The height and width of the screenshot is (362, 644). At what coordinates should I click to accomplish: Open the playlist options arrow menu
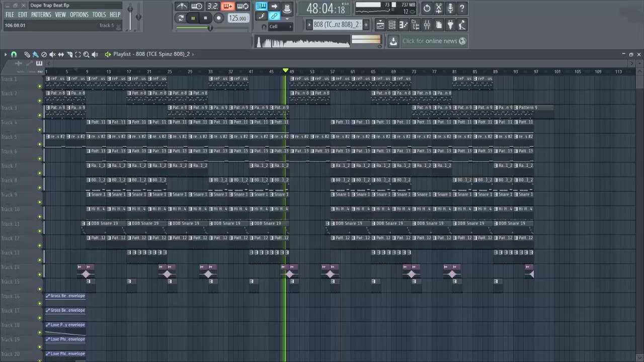point(6,54)
